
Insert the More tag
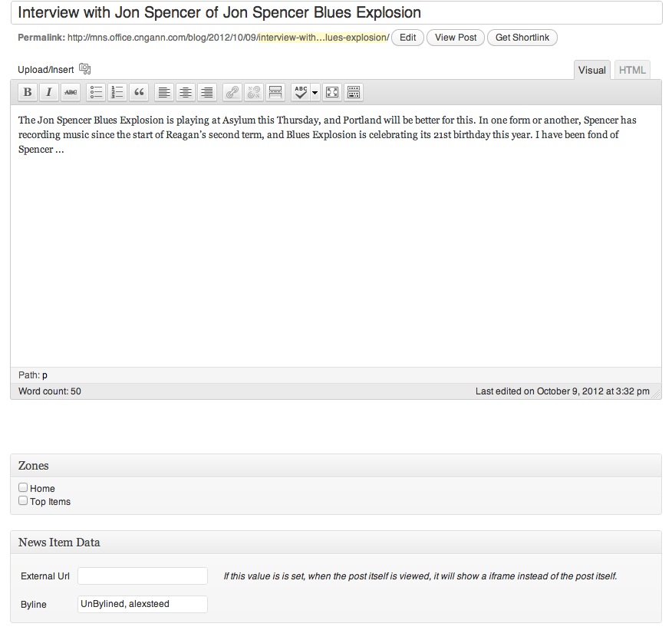click(x=275, y=92)
